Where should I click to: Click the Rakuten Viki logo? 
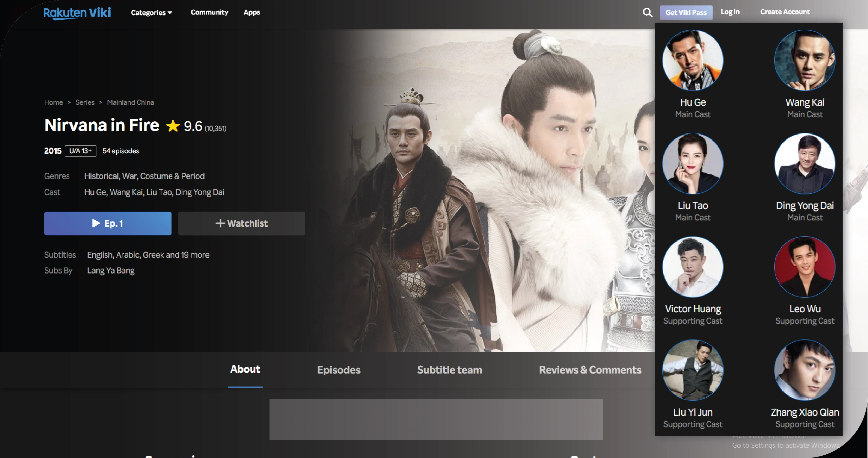click(x=77, y=13)
